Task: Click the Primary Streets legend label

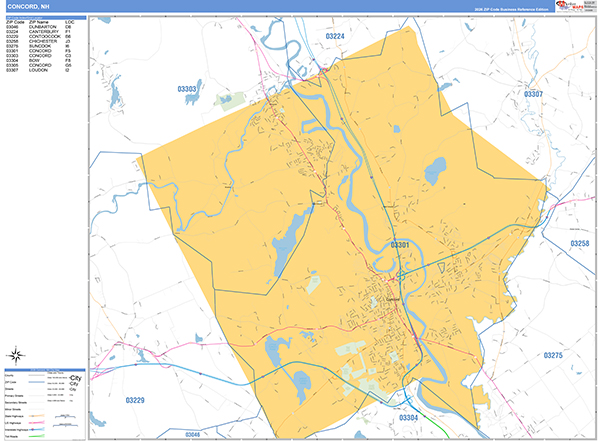Action: 14,396
